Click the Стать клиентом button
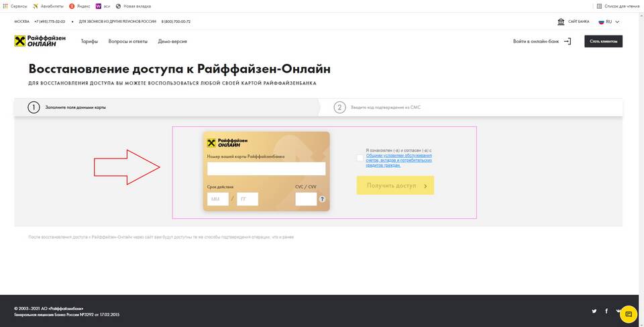 [603, 41]
